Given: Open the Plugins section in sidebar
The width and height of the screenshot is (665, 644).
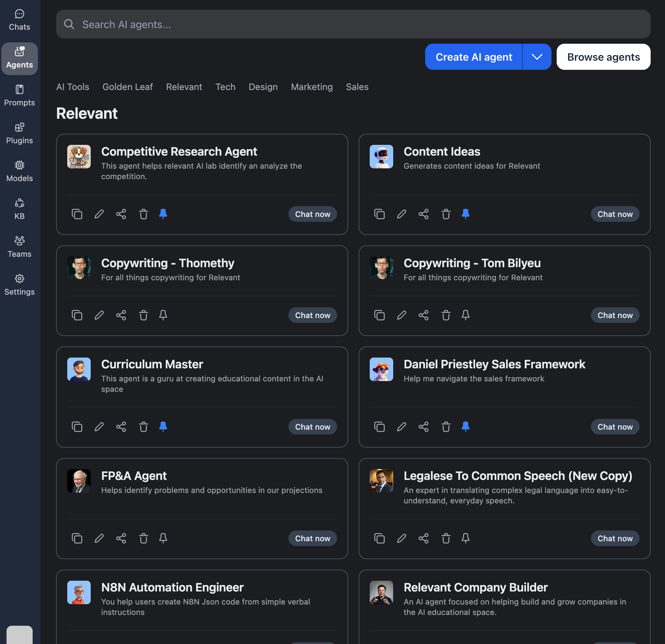Looking at the screenshot, I should [19, 133].
